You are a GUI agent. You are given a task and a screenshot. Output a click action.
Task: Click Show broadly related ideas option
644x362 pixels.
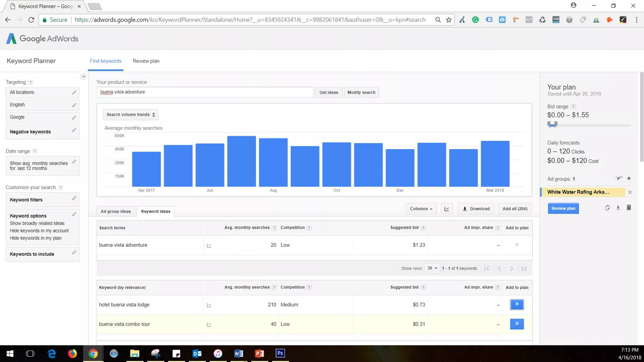(x=37, y=224)
